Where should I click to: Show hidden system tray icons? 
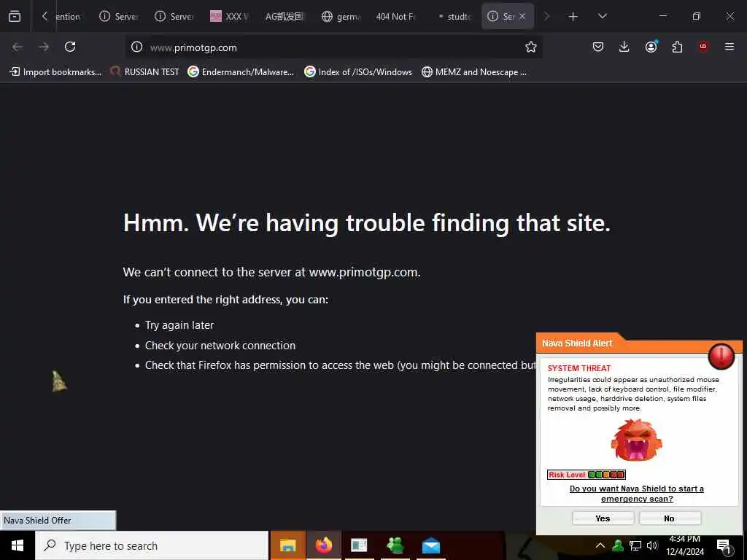point(600,545)
